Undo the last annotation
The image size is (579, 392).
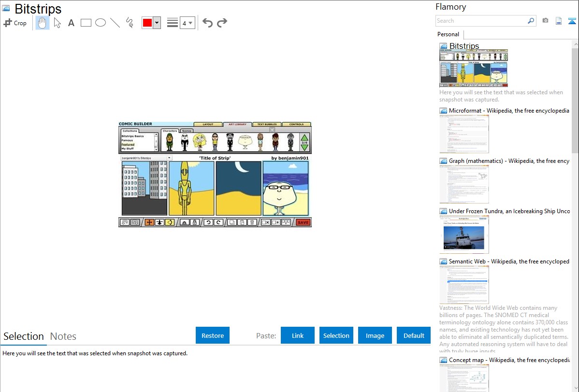pos(207,23)
